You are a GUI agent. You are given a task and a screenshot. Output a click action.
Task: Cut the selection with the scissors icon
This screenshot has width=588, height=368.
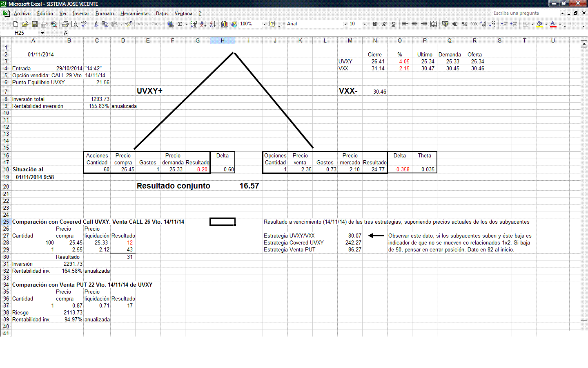(x=96, y=24)
